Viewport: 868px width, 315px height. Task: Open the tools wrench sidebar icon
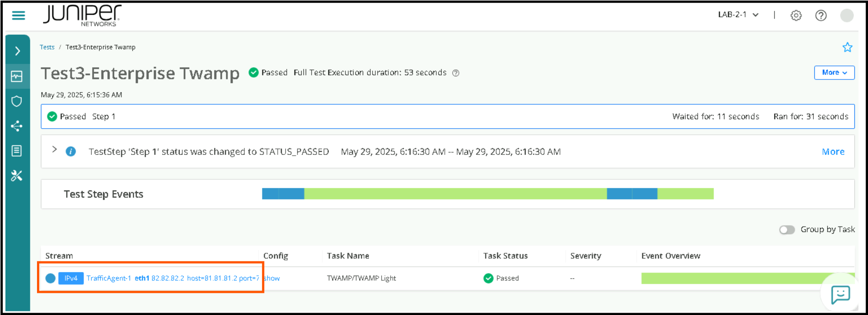coord(17,176)
